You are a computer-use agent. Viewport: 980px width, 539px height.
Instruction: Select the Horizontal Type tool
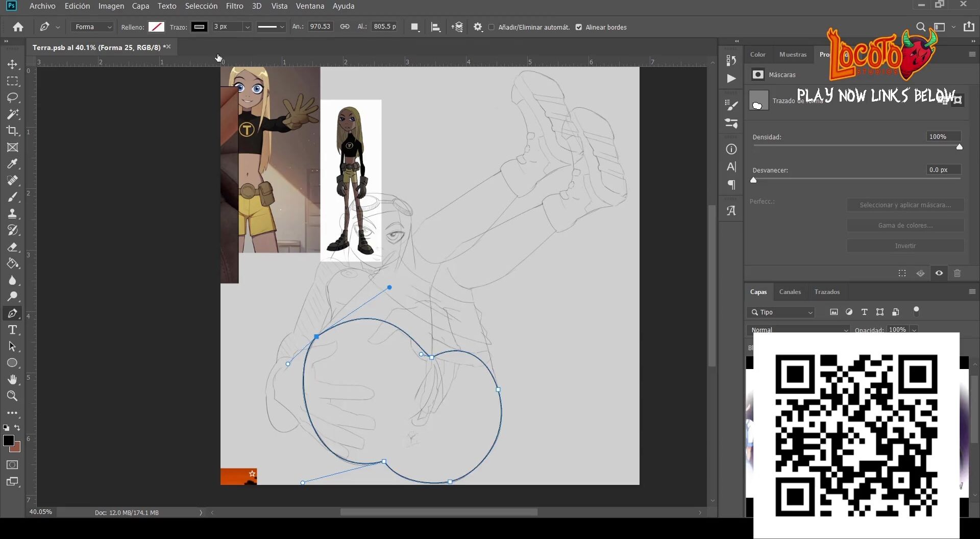[12, 330]
